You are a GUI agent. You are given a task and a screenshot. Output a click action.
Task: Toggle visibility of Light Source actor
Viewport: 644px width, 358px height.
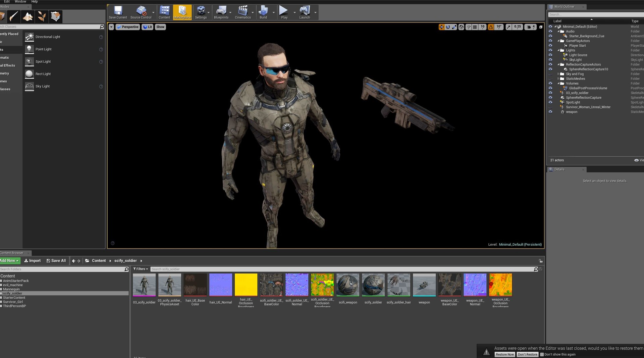click(x=550, y=55)
